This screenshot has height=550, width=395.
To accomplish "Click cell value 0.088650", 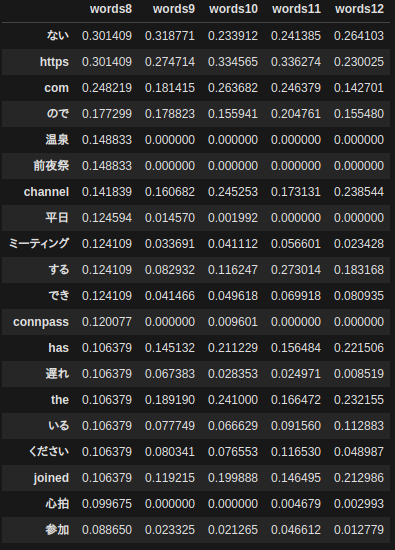I will click(x=107, y=530).
